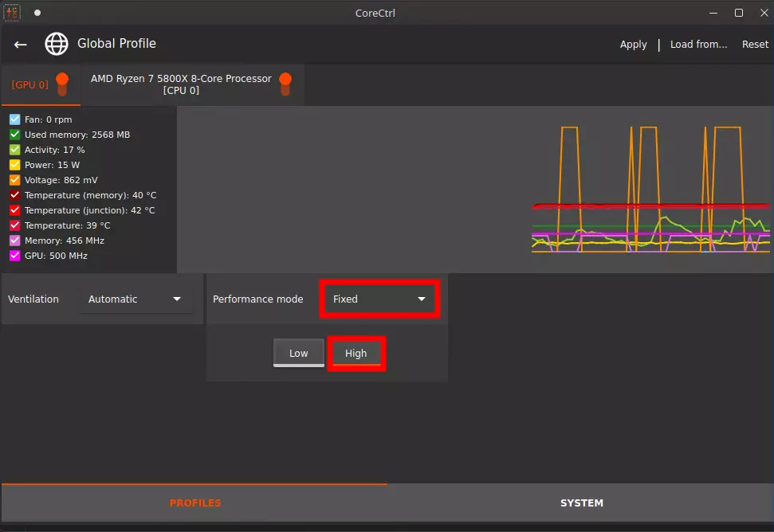Maximize the CoreCtrl window
This screenshot has width=774, height=532.
point(739,13)
